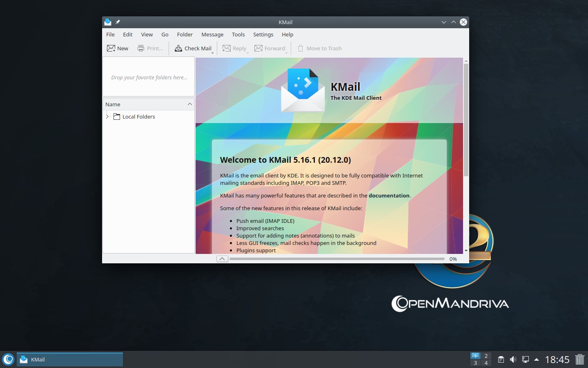Open the File menu
This screenshot has width=588, height=368.
(x=110, y=34)
